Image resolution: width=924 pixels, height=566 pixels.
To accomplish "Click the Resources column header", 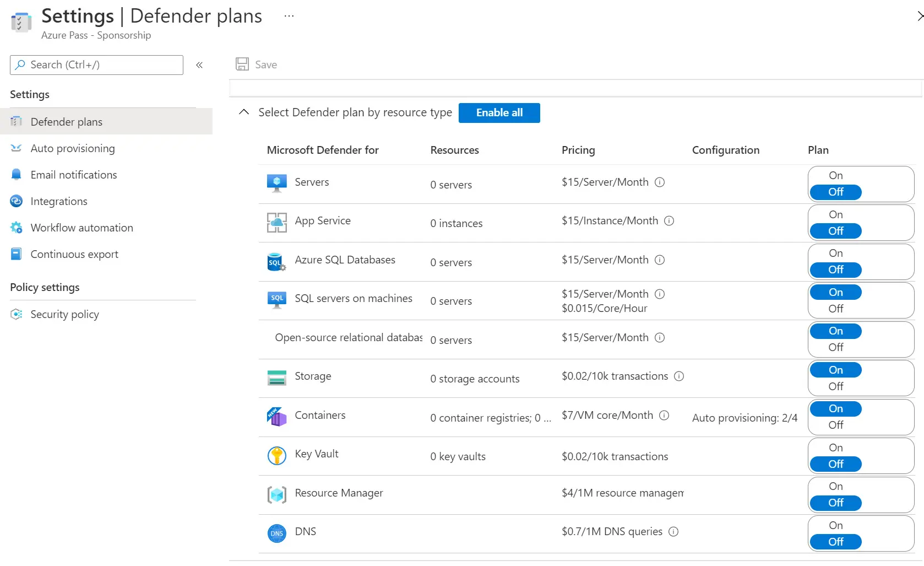I will click(x=455, y=150).
